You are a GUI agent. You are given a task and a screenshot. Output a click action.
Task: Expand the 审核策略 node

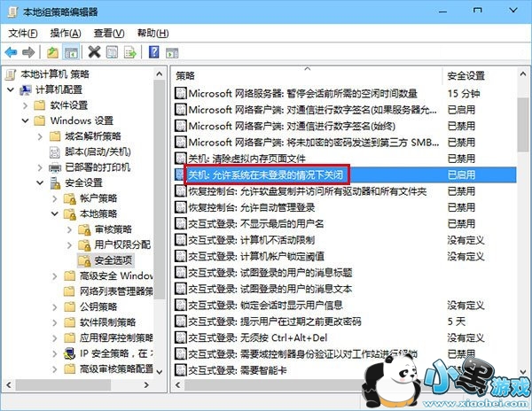[x=69, y=229]
